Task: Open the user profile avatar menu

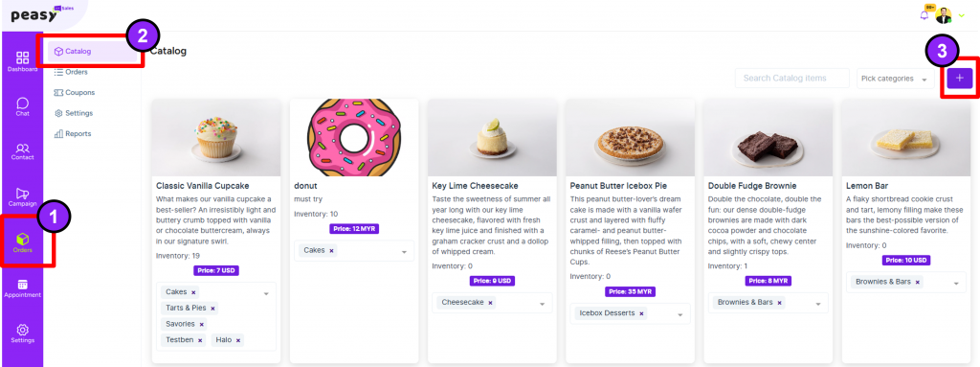Action: pos(944,15)
